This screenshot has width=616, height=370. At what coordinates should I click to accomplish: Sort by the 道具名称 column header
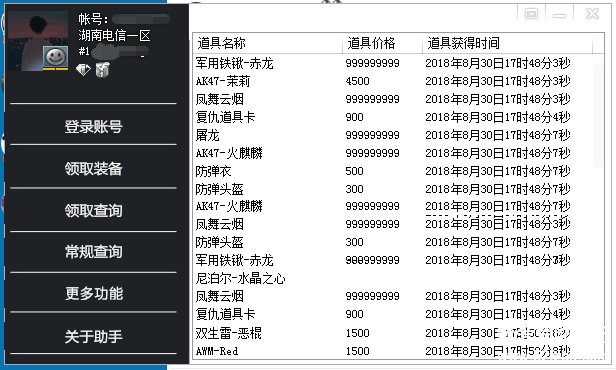pyautogui.click(x=268, y=43)
